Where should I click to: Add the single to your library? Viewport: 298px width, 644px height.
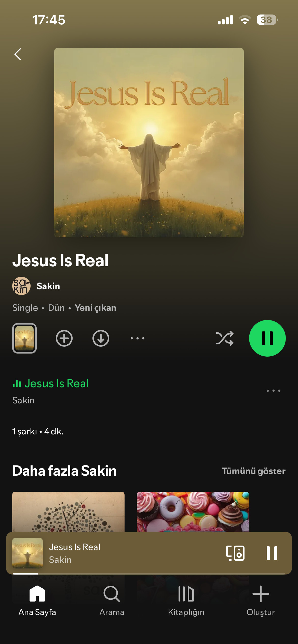tap(64, 338)
